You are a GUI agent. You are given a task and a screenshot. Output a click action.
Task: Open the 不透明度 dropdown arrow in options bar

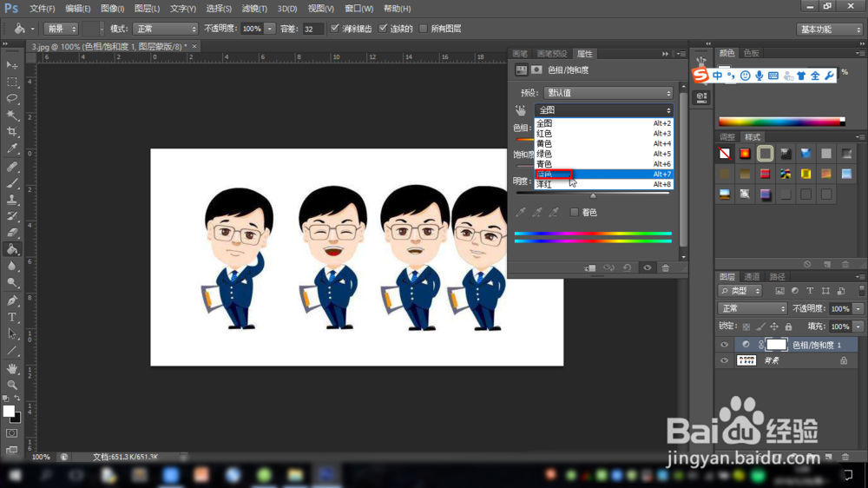270,29
